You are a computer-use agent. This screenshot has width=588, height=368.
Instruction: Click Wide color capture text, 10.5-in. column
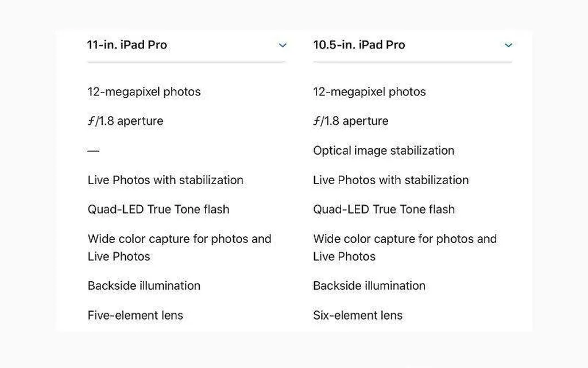click(x=405, y=247)
